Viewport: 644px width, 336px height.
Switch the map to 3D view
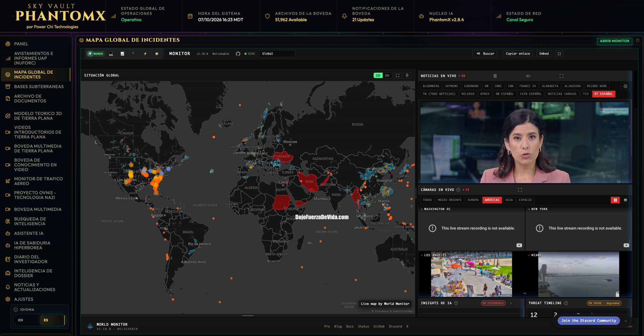pyautogui.click(x=387, y=76)
